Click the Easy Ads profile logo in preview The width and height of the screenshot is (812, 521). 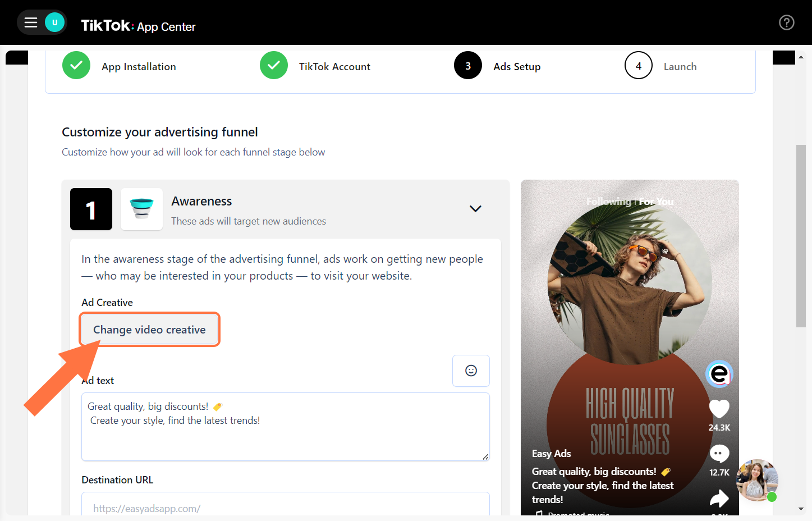[x=719, y=374]
